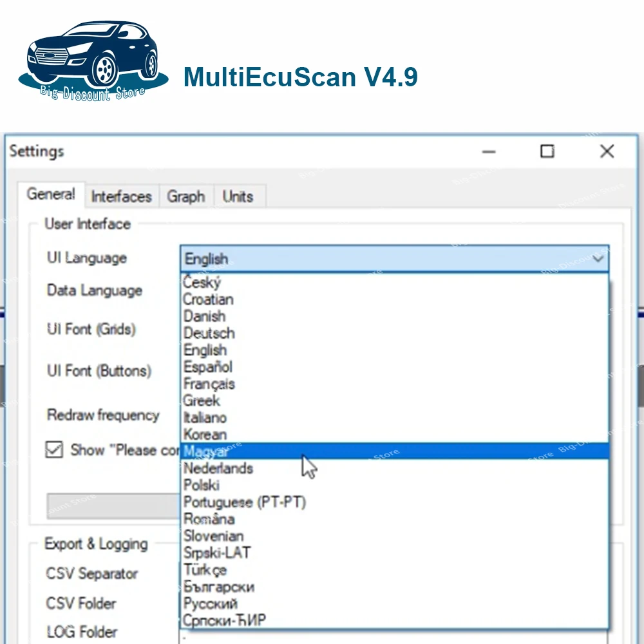The width and height of the screenshot is (644, 644).
Task: Select Český in language list
Action: [x=394, y=282]
